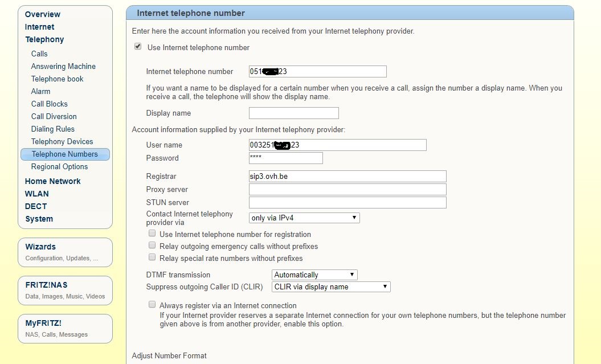Click into the Display name field
Viewport: 601px width, 364px height.
click(293, 113)
